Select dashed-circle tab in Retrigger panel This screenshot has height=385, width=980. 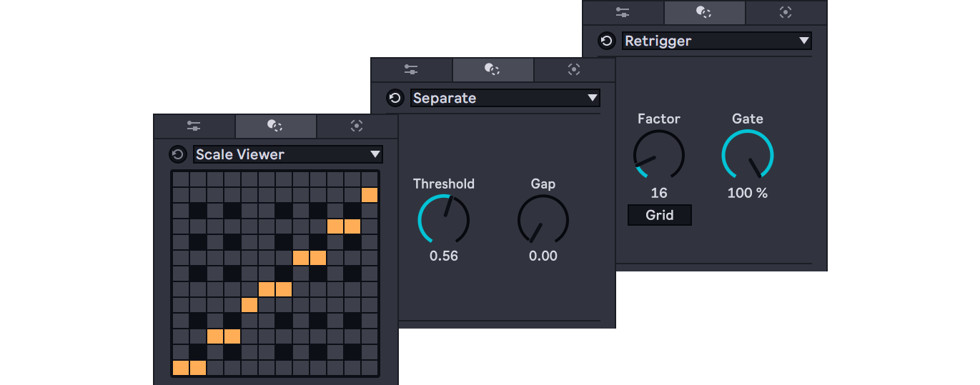[x=786, y=13]
